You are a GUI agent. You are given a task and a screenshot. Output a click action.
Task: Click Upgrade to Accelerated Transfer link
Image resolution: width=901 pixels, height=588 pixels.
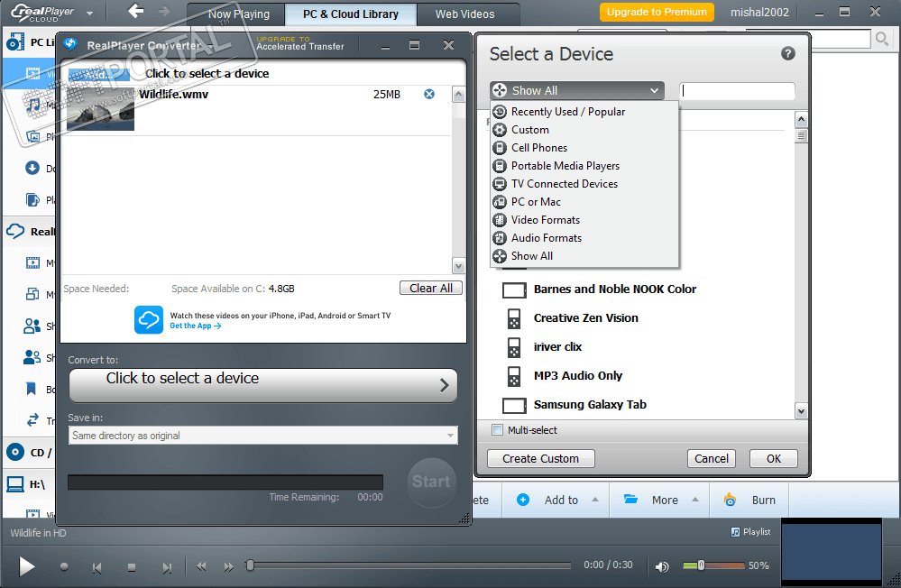pos(300,43)
